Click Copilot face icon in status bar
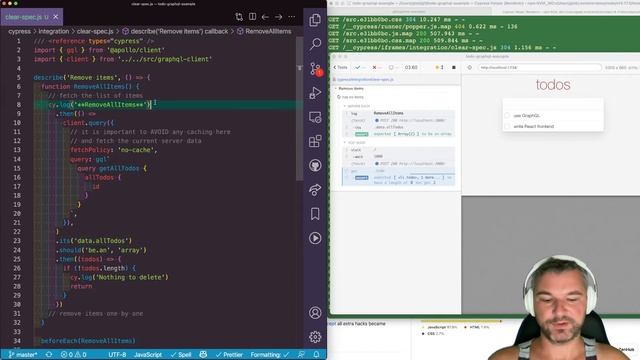This screenshot has width=640, height=360. pos(203,355)
